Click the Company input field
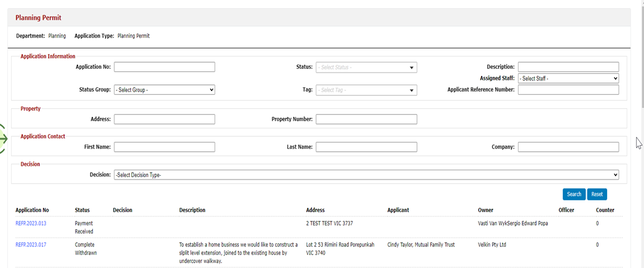The height and width of the screenshot is (268, 644). tap(568, 147)
